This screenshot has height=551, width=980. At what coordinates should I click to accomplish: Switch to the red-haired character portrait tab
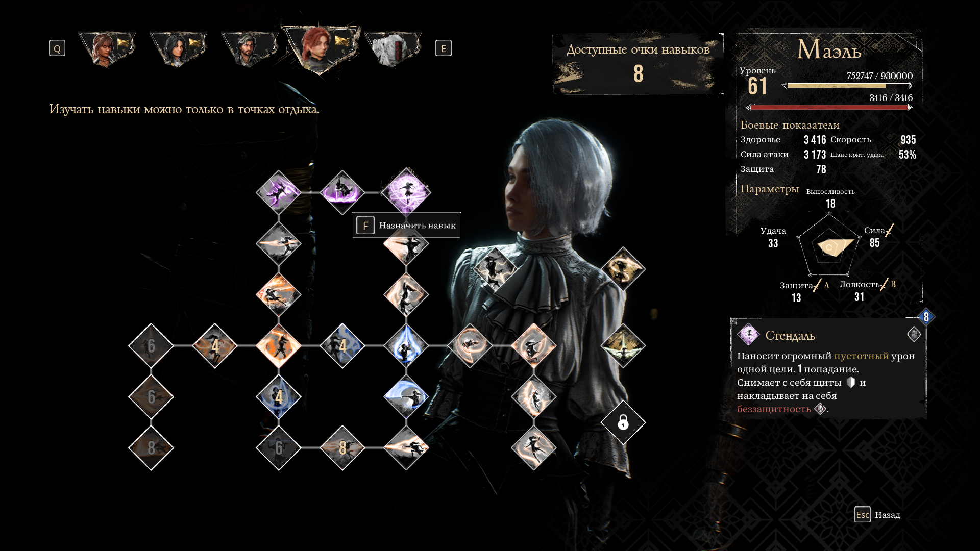pyautogui.click(x=321, y=49)
